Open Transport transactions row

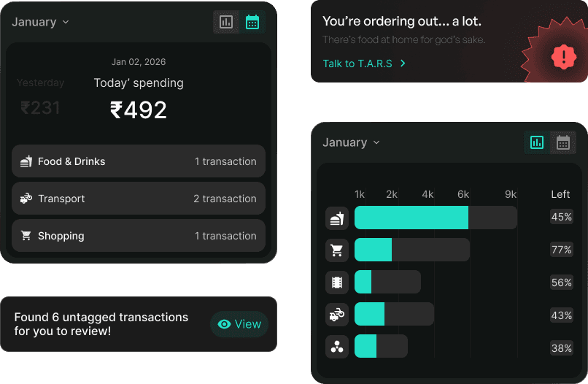pyautogui.click(x=139, y=199)
